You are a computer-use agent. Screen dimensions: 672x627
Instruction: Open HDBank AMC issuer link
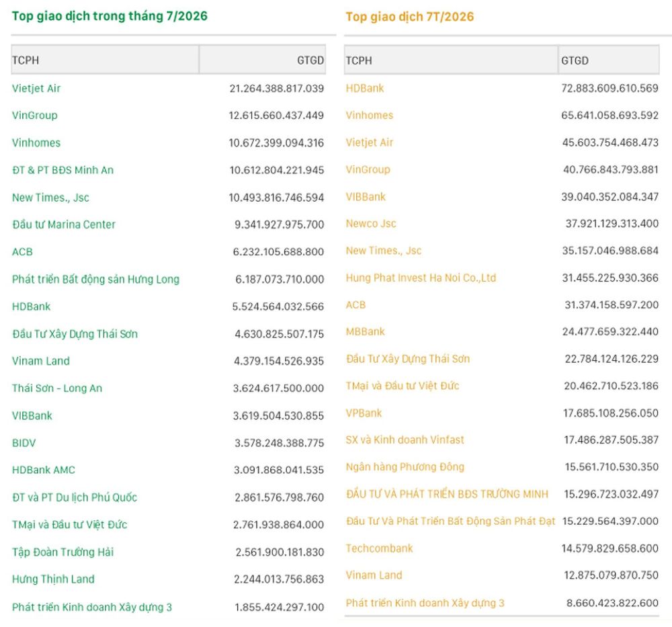click(44, 470)
